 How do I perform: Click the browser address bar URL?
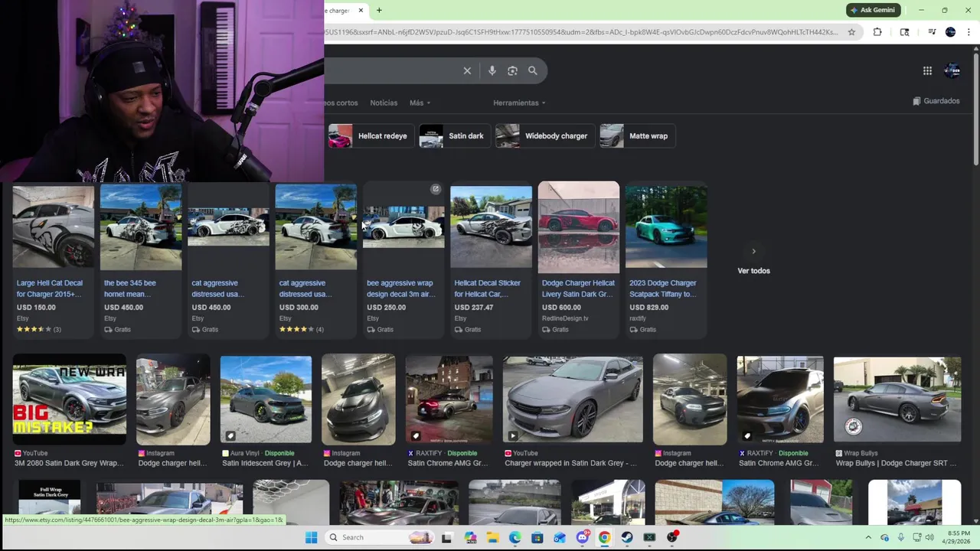pyautogui.click(x=582, y=32)
